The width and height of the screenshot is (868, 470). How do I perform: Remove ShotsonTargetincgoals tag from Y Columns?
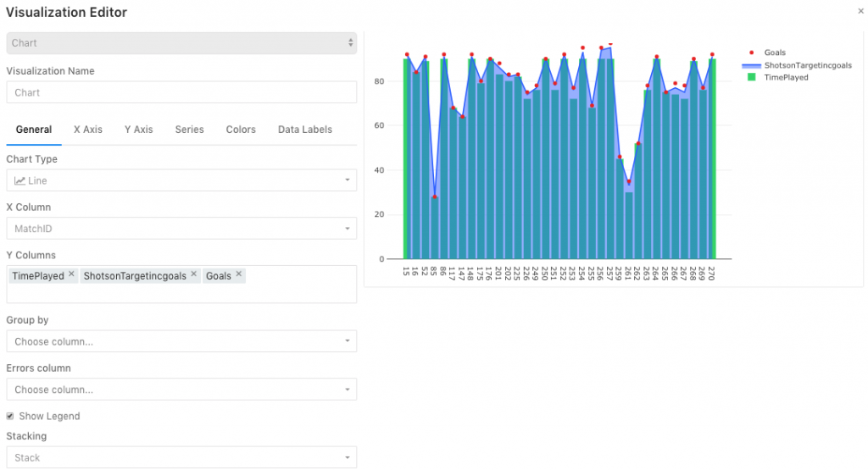click(194, 274)
